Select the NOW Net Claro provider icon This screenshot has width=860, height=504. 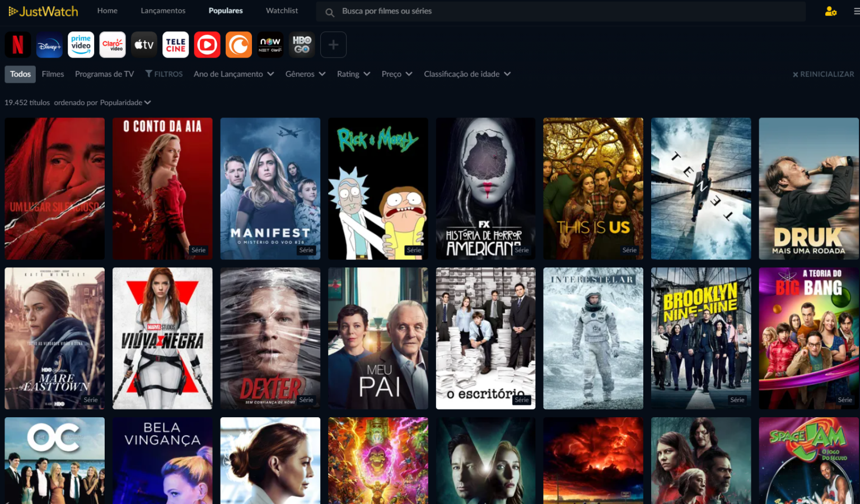pyautogui.click(x=270, y=45)
